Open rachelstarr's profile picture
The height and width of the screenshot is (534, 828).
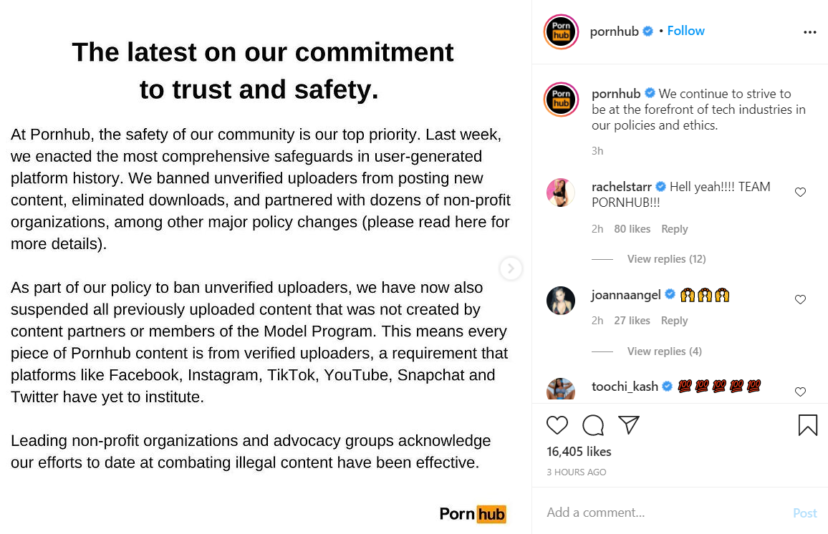click(x=560, y=192)
